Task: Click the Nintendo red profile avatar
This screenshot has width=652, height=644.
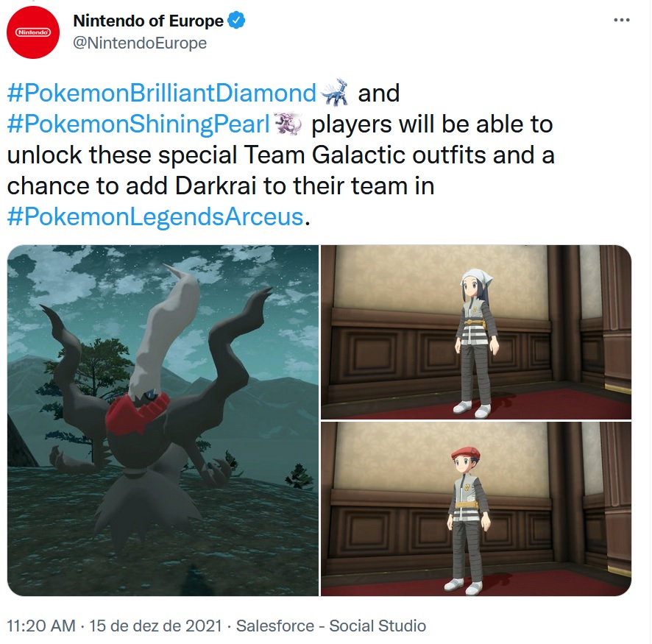Action: pos(33,32)
